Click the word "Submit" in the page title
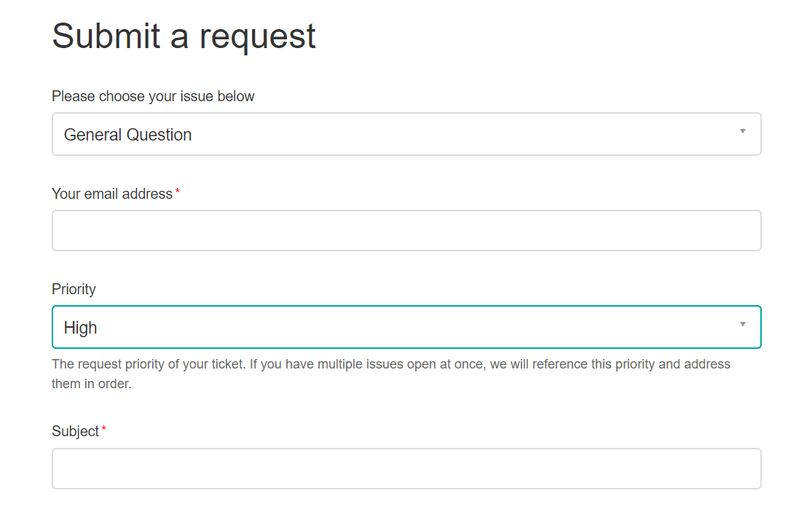The height and width of the screenshot is (520, 812). [107, 36]
